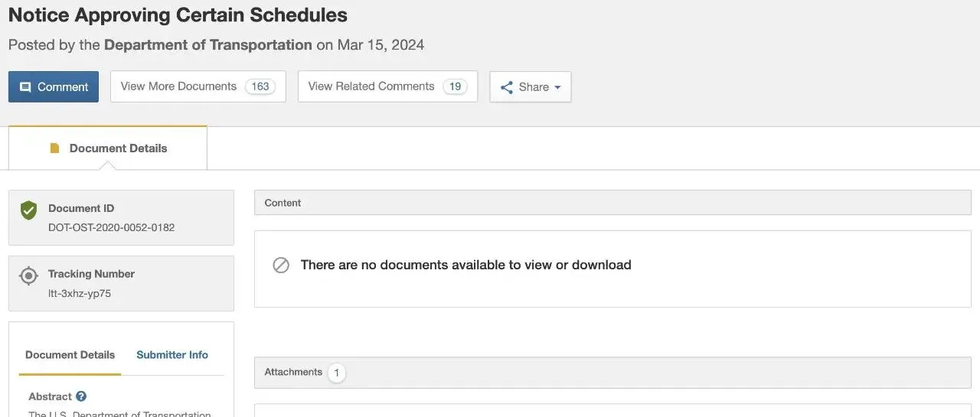Select the sidebar Document Details tab

coord(70,355)
